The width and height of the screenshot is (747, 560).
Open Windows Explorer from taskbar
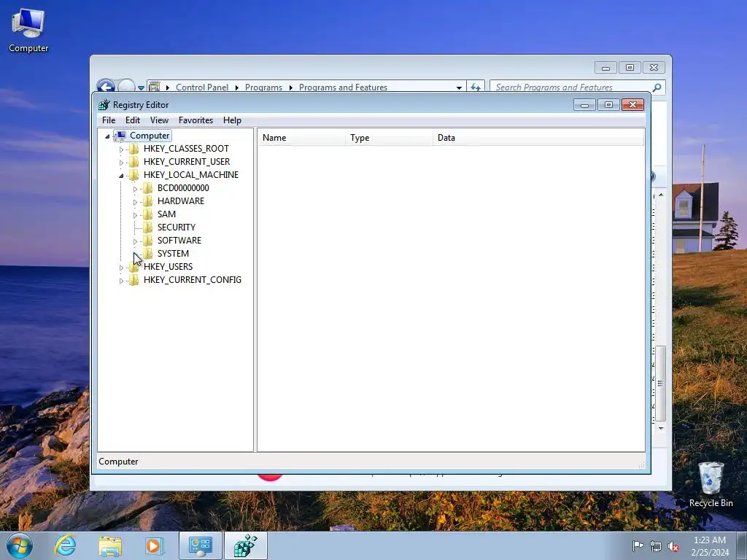pyautogui.click(x=110, y=546)
